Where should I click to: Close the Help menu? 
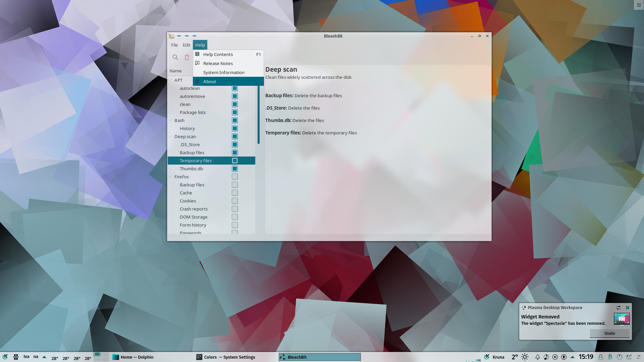pyautogui.click(x=200, y=45)
